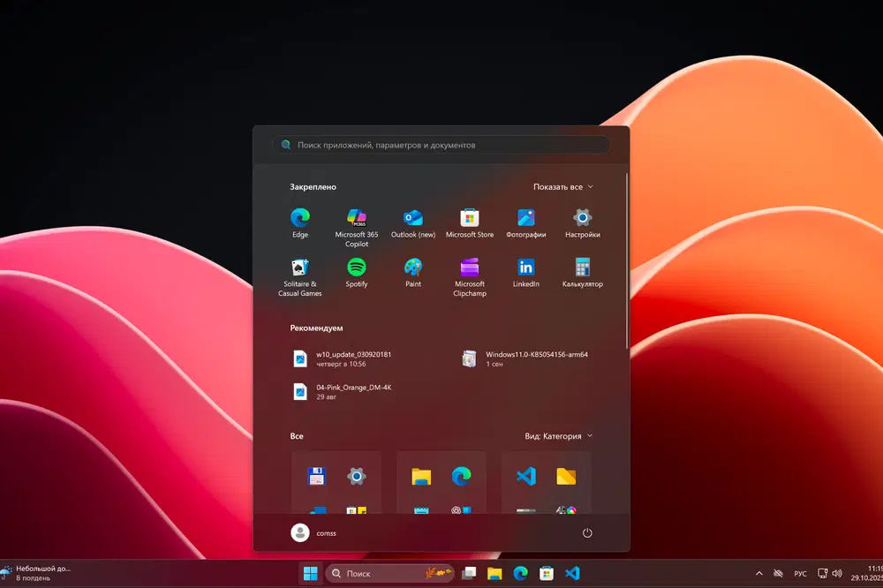Launch Microsoft 365 Copilot from pinned apps

pos(357,228)
